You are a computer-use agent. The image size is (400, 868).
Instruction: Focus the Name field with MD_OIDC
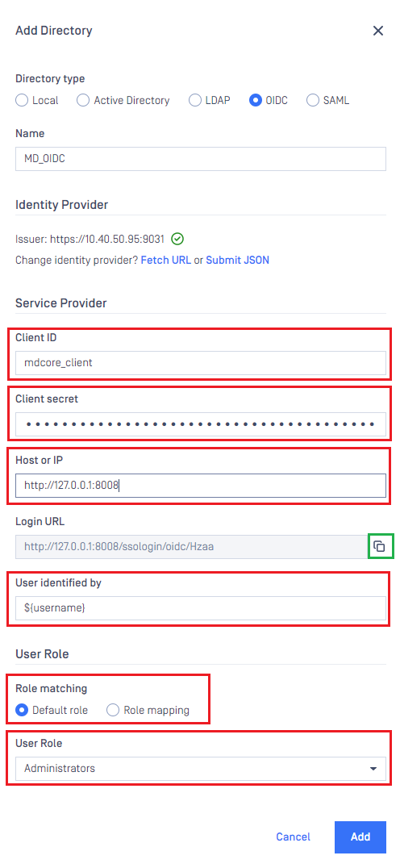(x=200, y=159)
